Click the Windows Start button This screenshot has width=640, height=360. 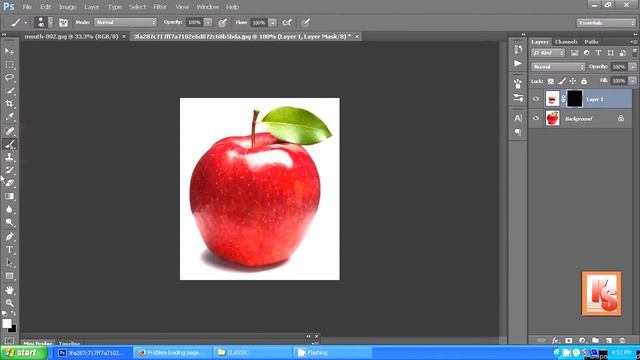[24, 353]
